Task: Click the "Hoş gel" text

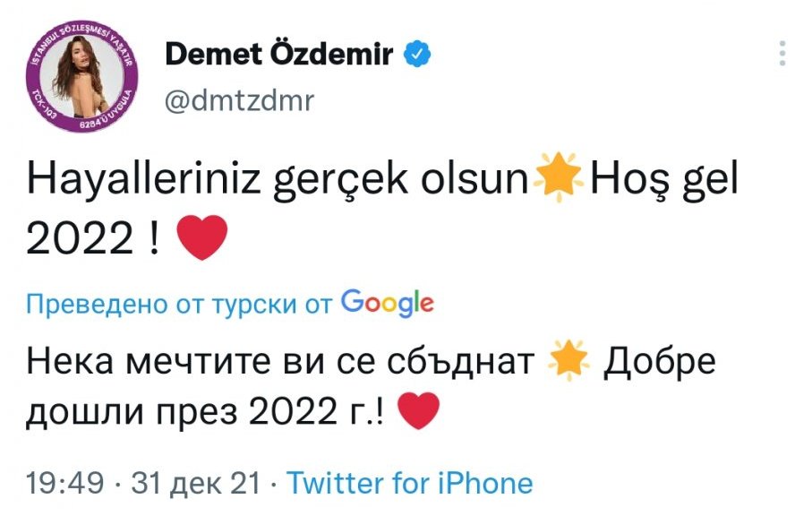Action: click(x=662, y=184)
